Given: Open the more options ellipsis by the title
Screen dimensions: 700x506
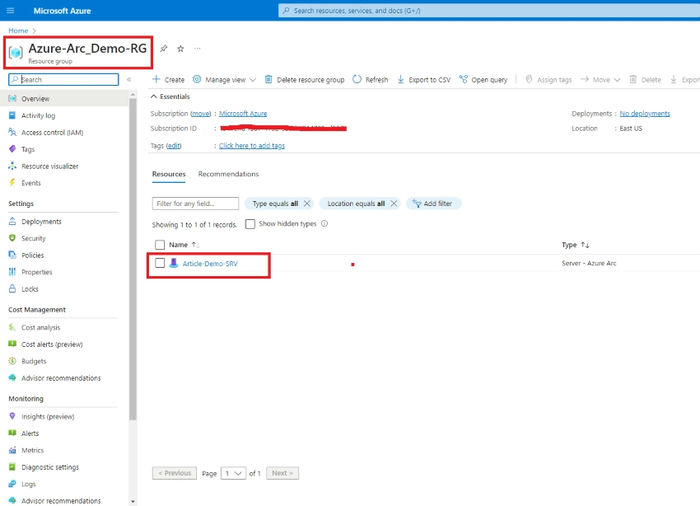Looking at the screenshot, I should [x=197, y=48].
